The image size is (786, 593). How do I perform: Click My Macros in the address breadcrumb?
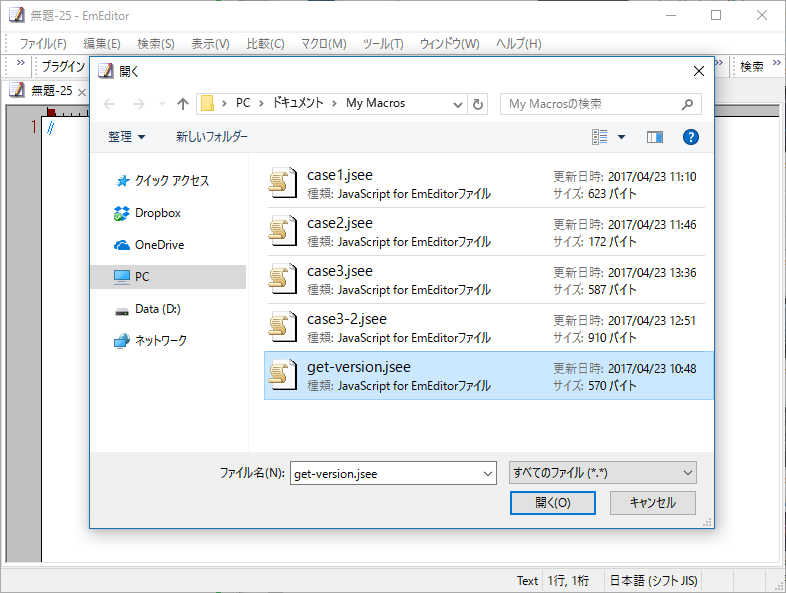(x=375, y=103)
